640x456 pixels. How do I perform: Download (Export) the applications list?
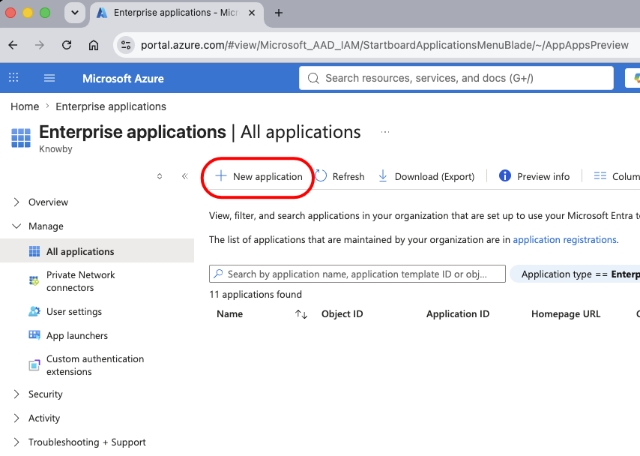pyautogui.click(x=426, y=176)
